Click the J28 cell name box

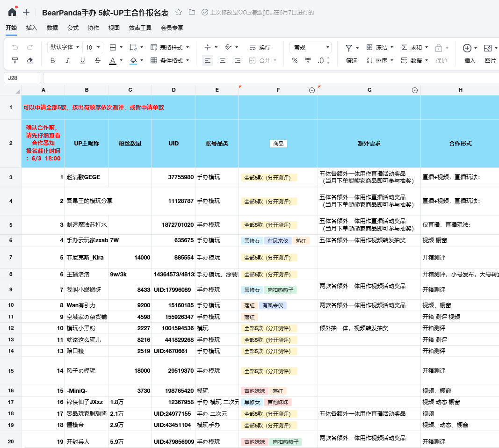pyautogui.click(x=22, y=78)
